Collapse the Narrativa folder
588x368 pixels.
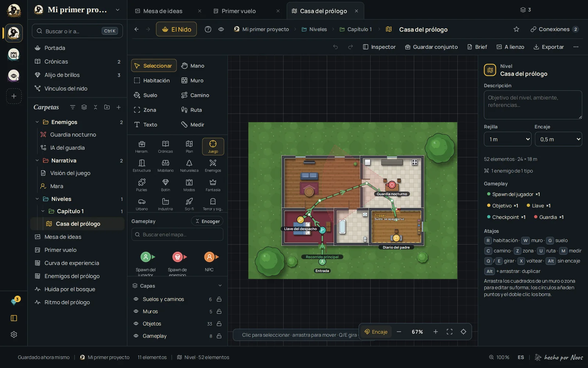coord(37,160)
